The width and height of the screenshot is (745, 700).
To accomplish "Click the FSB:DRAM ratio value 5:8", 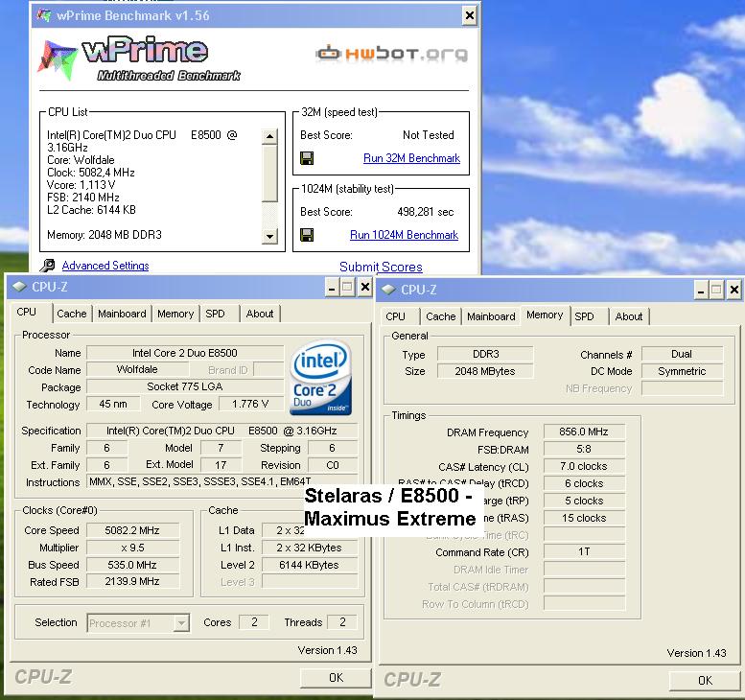I will [584, 449].
